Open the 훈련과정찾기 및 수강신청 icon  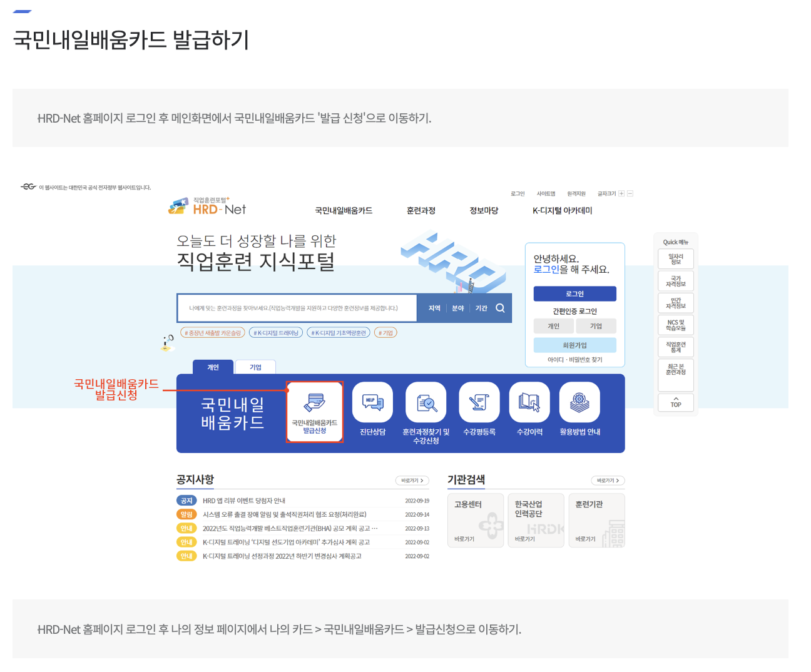pos(426,402)
